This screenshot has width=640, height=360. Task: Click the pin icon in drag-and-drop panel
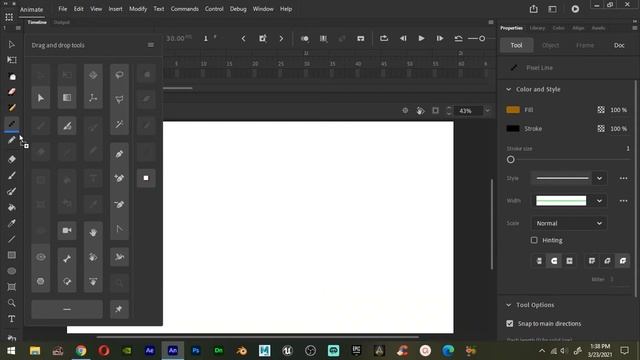[x=119, y=309]
